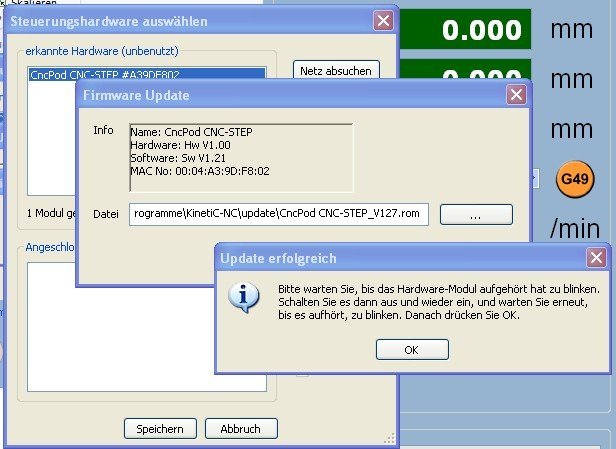Click the orange G49 indicator
616x449 pixels.
[575, 179]
